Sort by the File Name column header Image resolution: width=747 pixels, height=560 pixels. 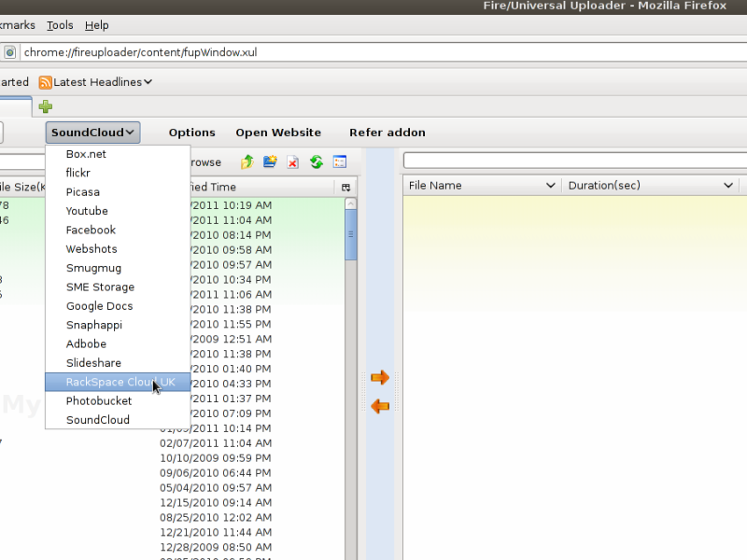[x=482, y=185]
